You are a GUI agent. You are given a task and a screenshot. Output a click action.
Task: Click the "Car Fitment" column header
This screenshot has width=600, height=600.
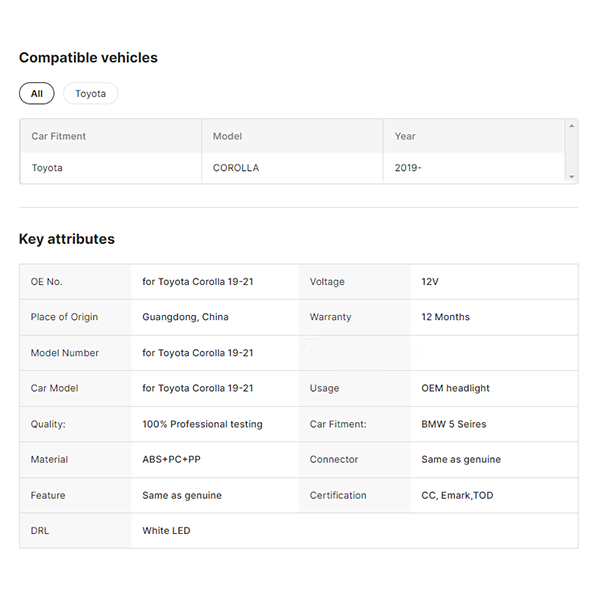(59, 136)
